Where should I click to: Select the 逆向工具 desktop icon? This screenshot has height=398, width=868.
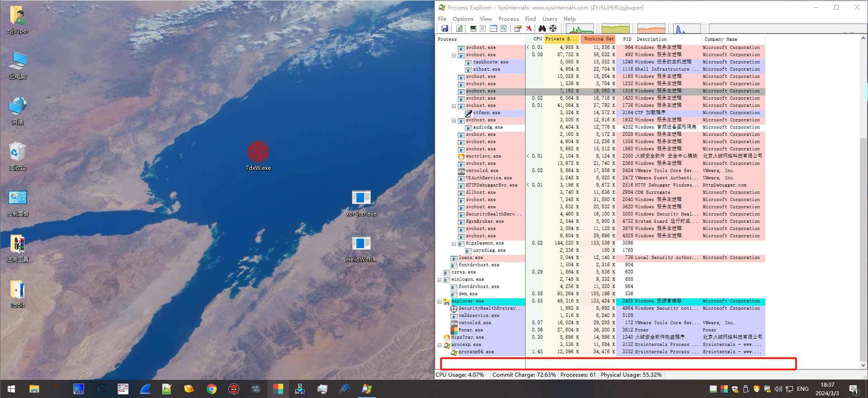point(18,248)
